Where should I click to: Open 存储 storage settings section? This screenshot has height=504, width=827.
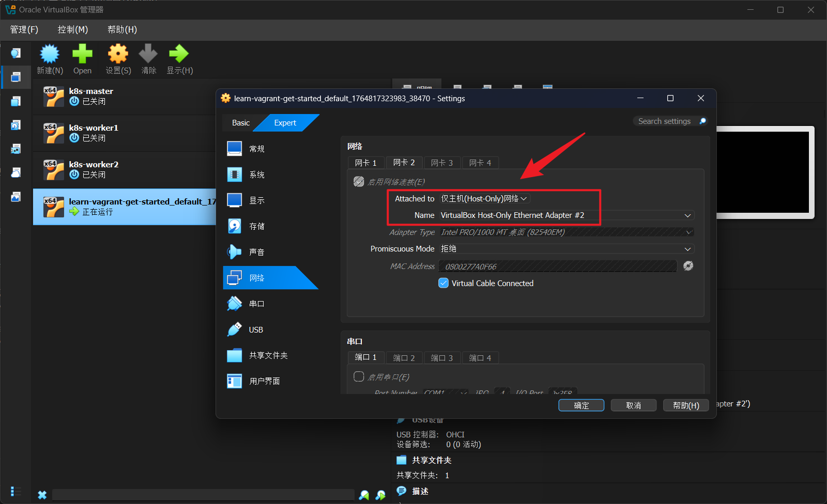(x=256, y=226)
